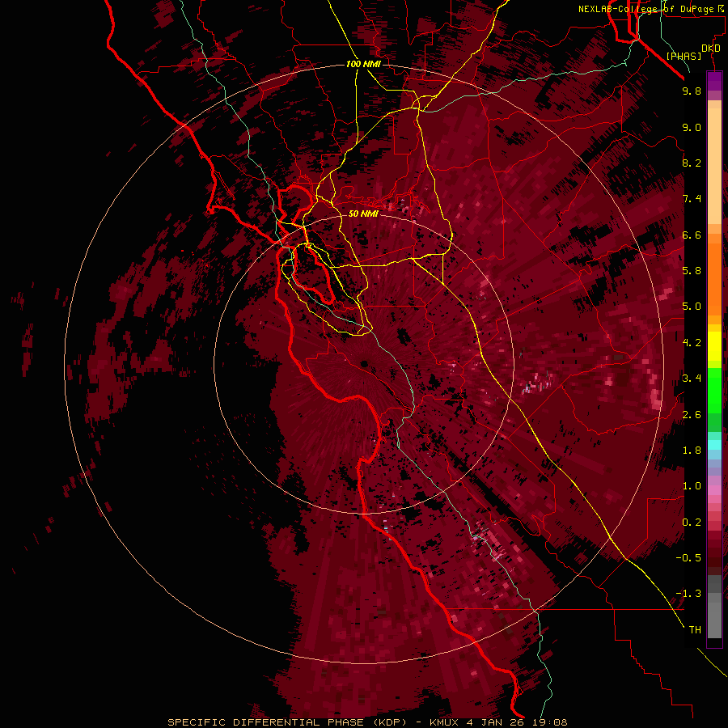This screenshot has width=728, height=728.
Task: Click the 5.0 scale value
Action: (x=692, y=307)
